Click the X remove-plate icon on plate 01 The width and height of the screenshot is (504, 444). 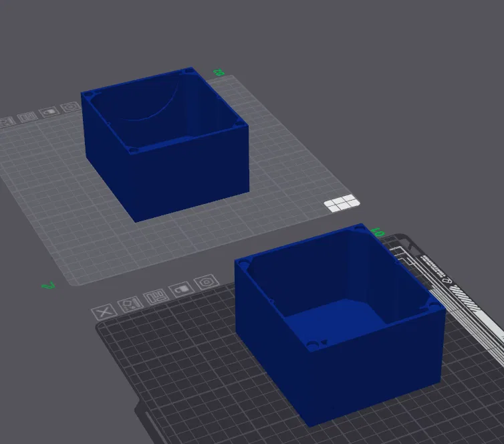coord(104,312)
